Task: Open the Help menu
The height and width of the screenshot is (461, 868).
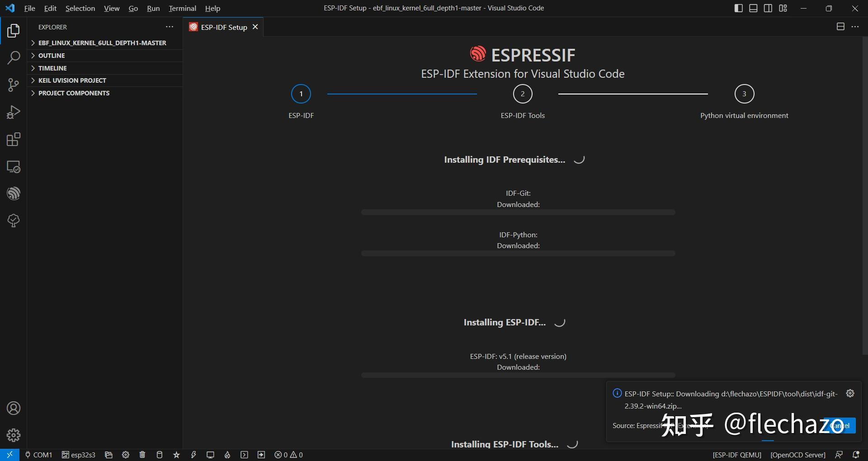Action: pos(212,8)
